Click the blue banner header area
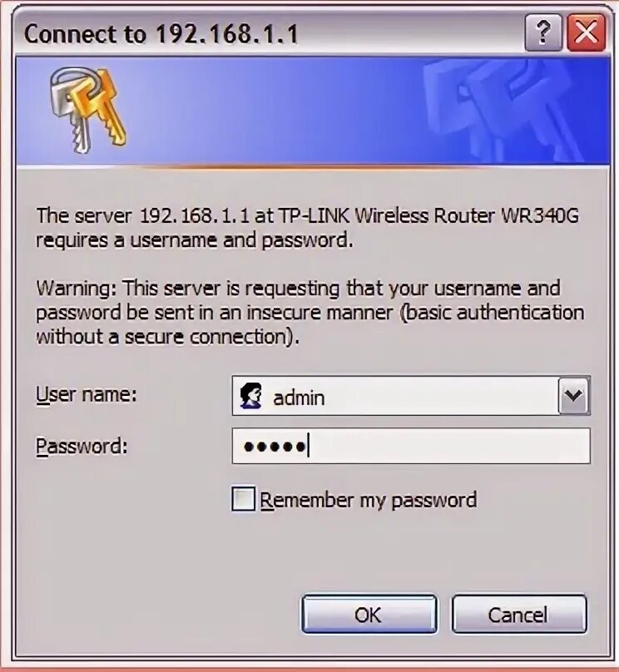Image resolution: width=619 pixels, height=672 pixels. [313, 111]
